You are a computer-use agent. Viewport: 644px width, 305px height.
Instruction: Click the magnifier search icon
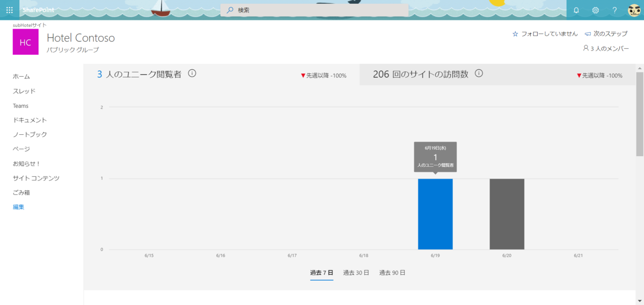point(230,10)
